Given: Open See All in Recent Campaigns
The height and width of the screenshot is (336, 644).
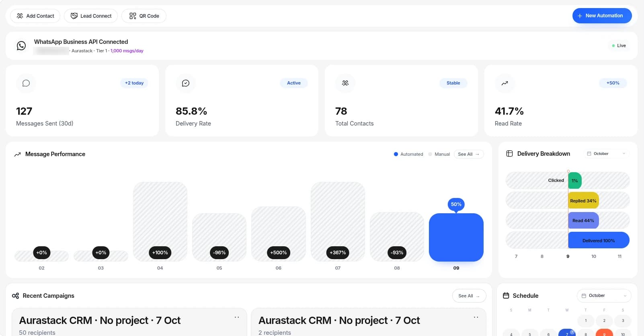Looking at the screenshot, I should (x=469, y=296).
